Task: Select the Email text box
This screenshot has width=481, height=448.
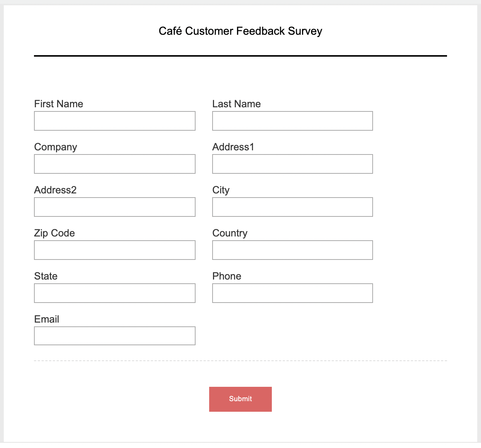Action: tap(115, 336)
